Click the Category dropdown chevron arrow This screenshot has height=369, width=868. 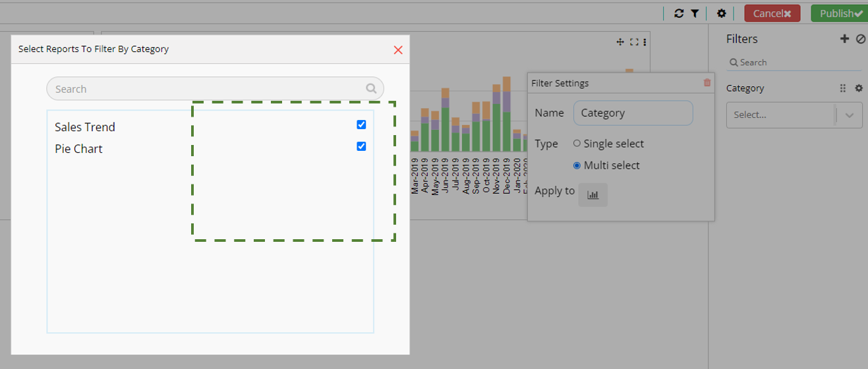tap(850, 115)
